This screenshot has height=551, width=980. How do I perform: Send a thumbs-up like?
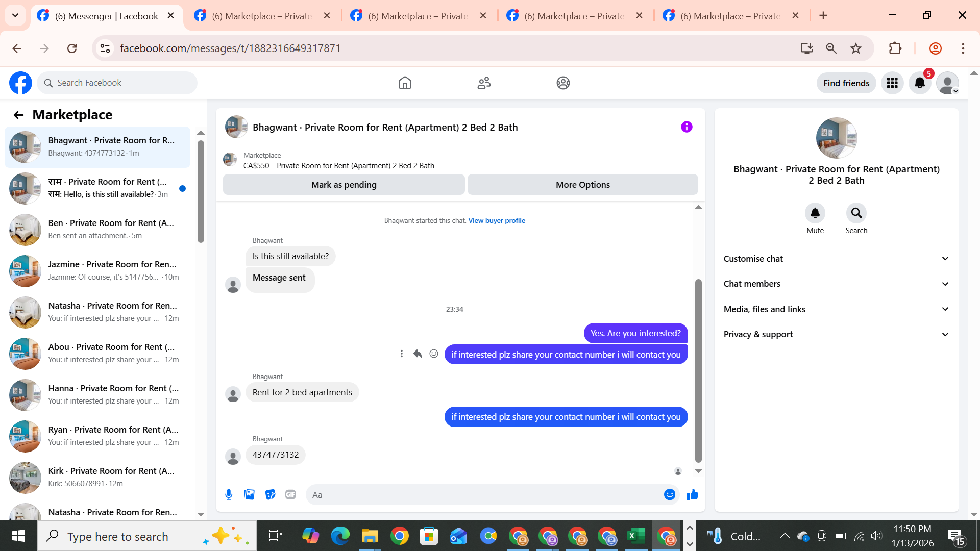point(692,494)
